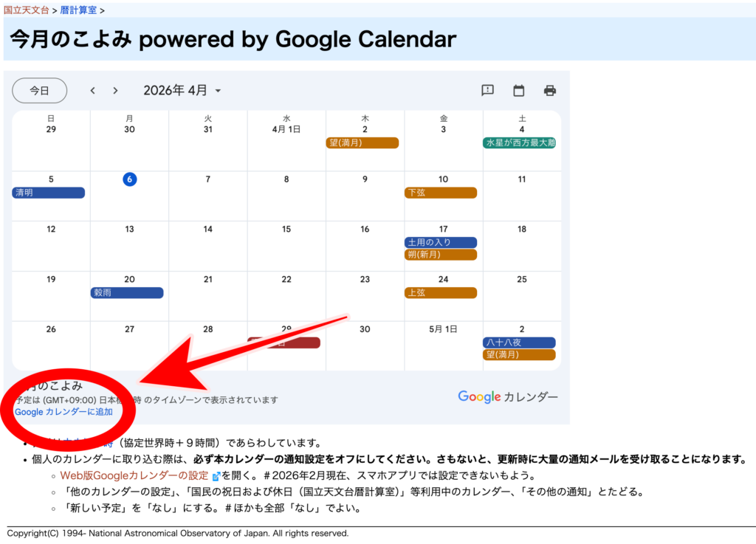Open the 水星が西方最大離角 event
Screen dimensions: 756x544
coord(519,142)
